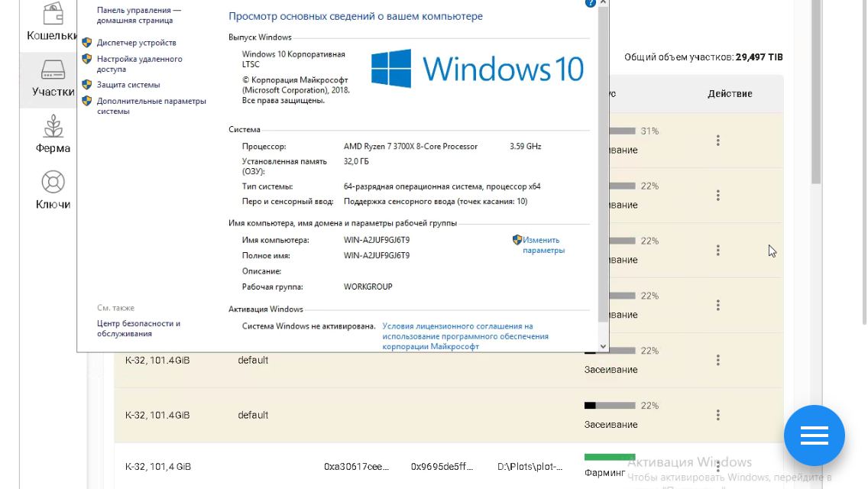Screen dimensions: 868x489
Task: Click farmer key 0x9695de5ff... in farming row
Action: 442,466
